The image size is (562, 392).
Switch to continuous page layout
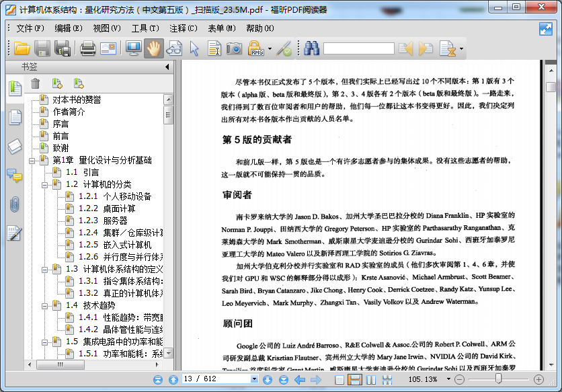tap(355, 379)
